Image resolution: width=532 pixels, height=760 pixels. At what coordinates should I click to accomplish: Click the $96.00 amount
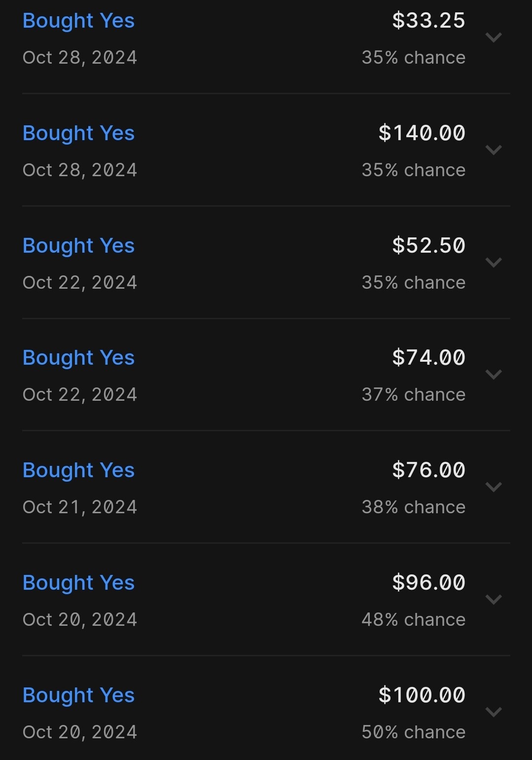click(428, 583)
